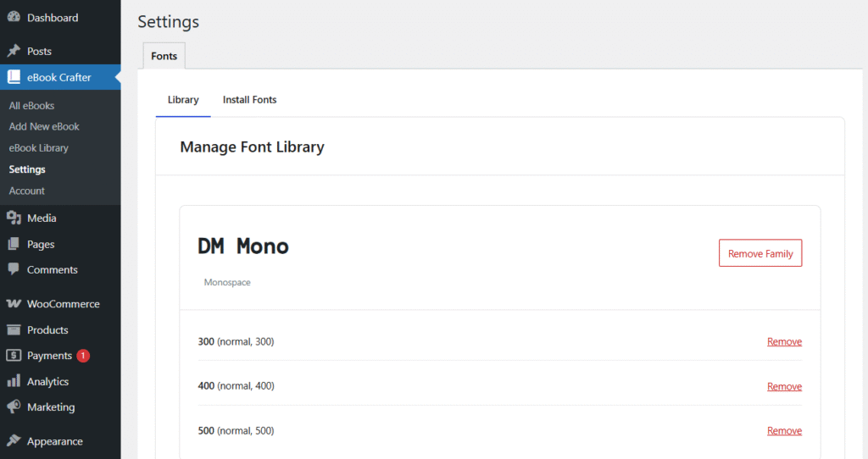Click the Marketing megaphone icon
This screenshot has width=868, height=459.
click(14, 407)
